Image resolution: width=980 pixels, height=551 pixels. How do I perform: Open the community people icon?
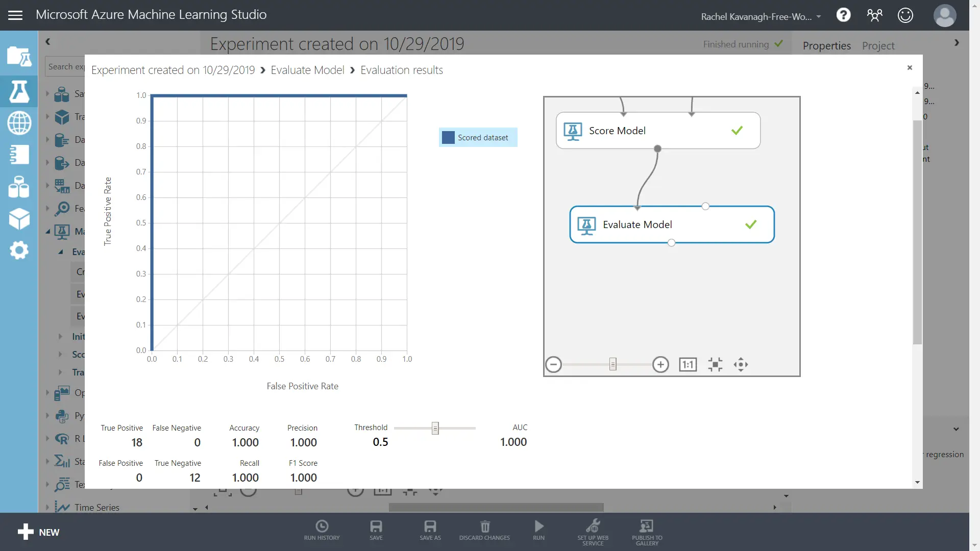[874, 15]
